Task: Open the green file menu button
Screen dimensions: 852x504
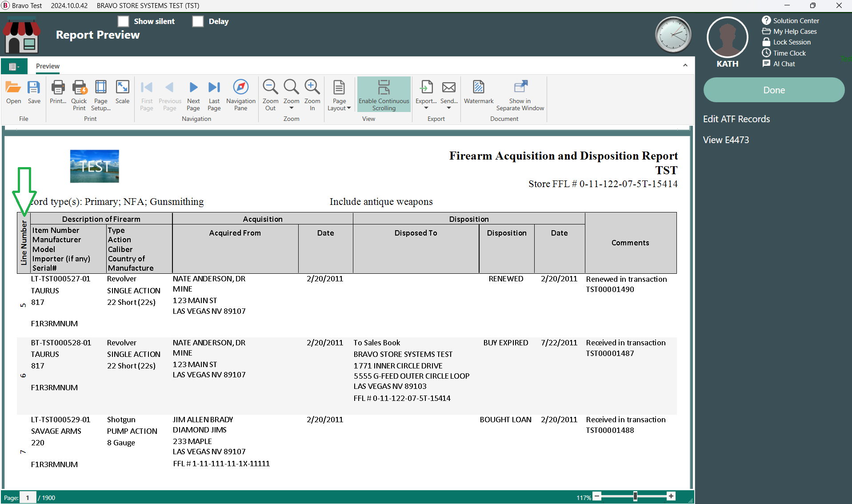Action: coord(14,67)
